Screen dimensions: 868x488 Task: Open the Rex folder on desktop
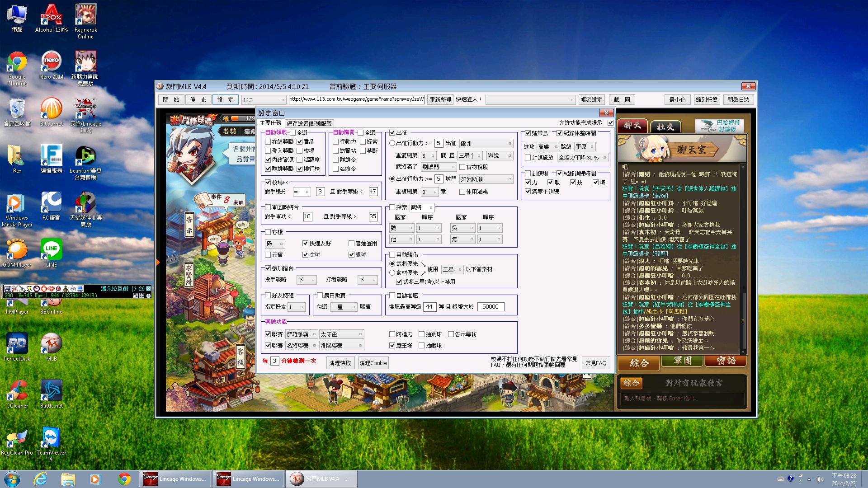pyautogui.click(x=17, y=159)
